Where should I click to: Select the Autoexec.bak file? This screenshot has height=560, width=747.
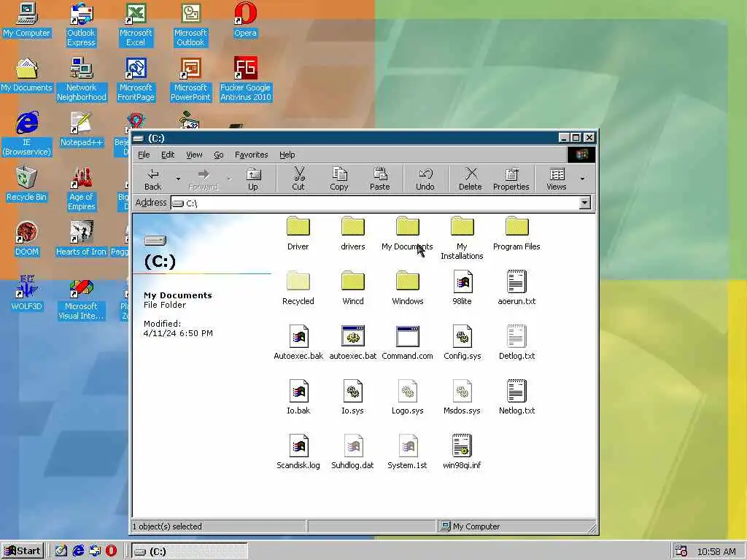tap(298, 343)
